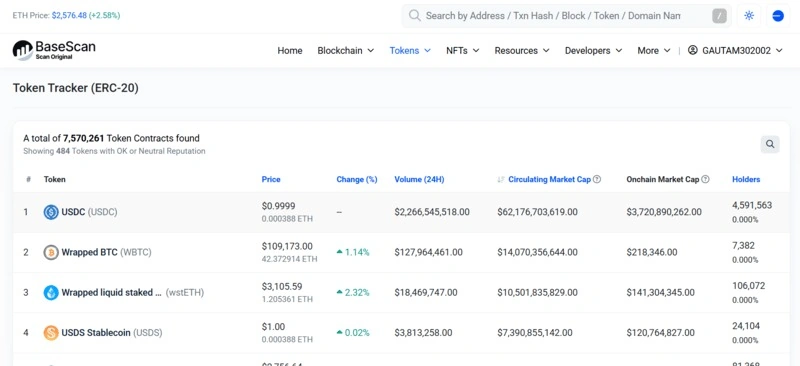
Task: Sort tokens by Volume (24H) column
Action: coord(419,179)
